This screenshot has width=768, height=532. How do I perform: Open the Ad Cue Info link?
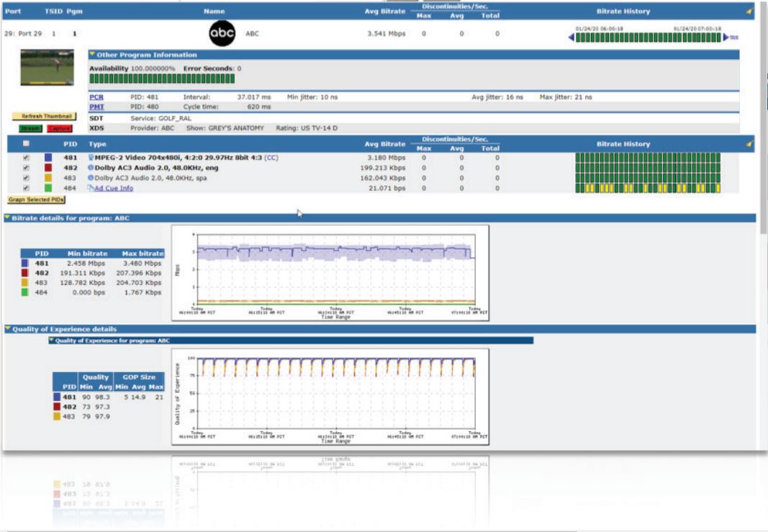click(x=114, y=188)
